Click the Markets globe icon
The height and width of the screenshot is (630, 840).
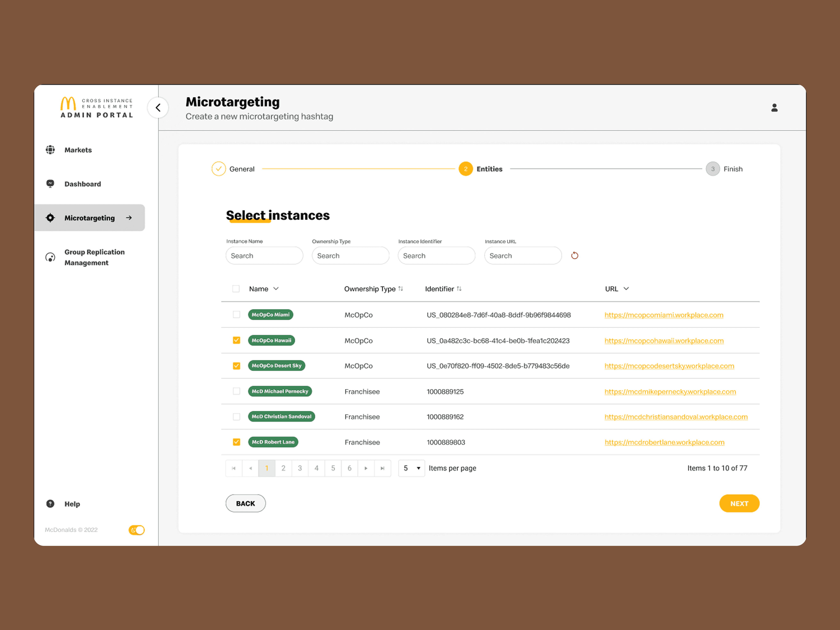(x=50, y=150)
